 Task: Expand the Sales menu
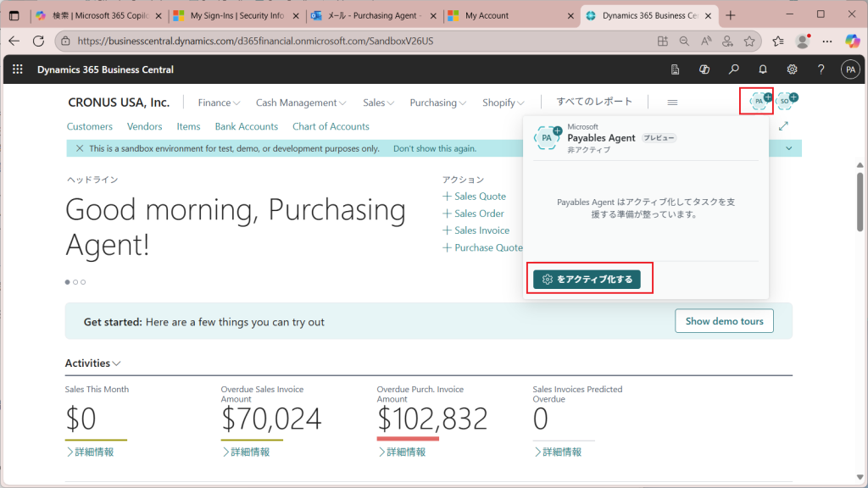pyautogui.click(x=379, y=103)
